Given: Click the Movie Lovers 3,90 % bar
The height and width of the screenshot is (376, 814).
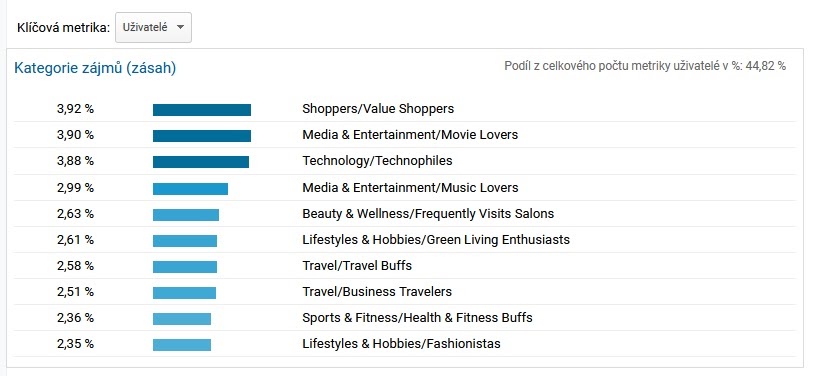Looking at the screenshot, I should point(202,136).
